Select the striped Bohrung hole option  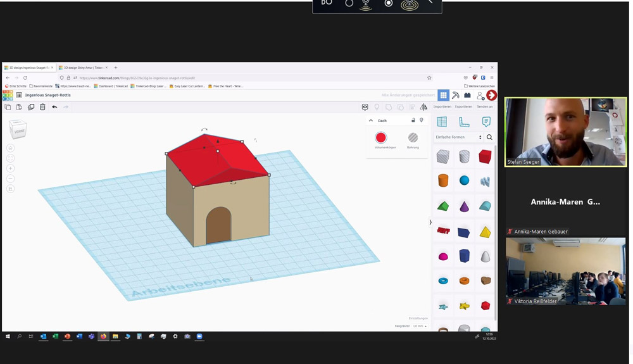[413, 137]
